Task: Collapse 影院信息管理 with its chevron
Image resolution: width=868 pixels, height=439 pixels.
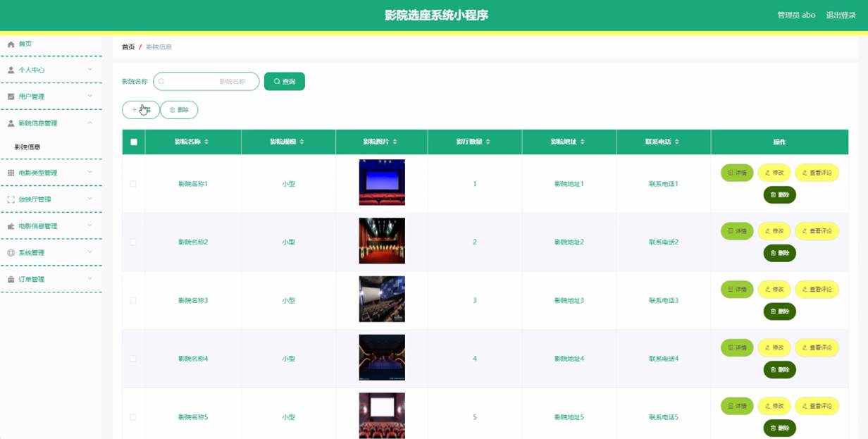Action: pos(90,123)
